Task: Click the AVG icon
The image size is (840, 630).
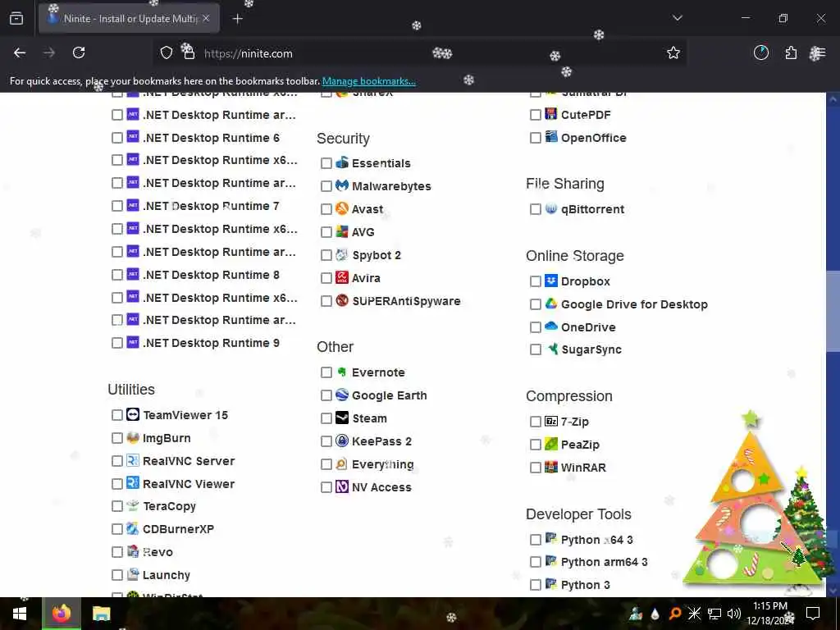Action: (x=342, y=231)
